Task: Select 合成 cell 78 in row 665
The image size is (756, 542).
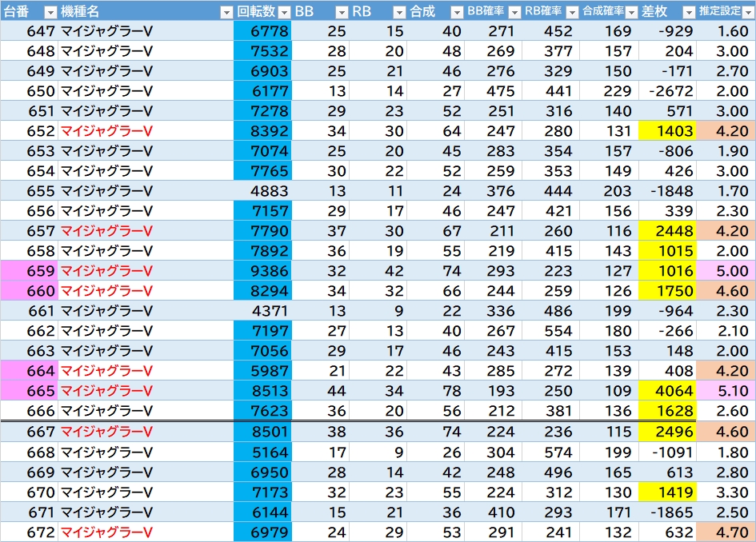Action: click(x=436, y=391)
